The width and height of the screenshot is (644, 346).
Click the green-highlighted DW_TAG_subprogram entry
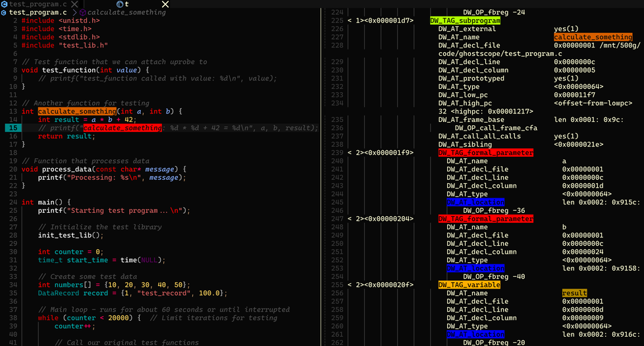[465, 20]
